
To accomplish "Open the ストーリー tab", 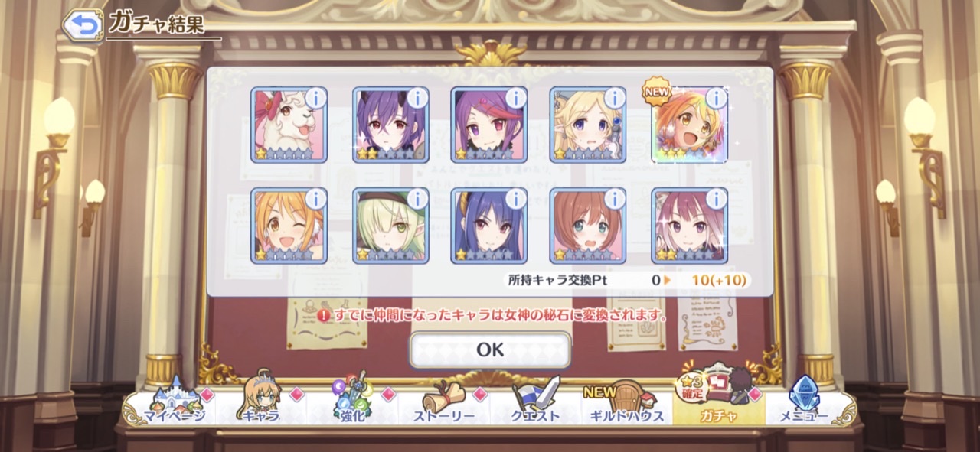I will (444, 406).
